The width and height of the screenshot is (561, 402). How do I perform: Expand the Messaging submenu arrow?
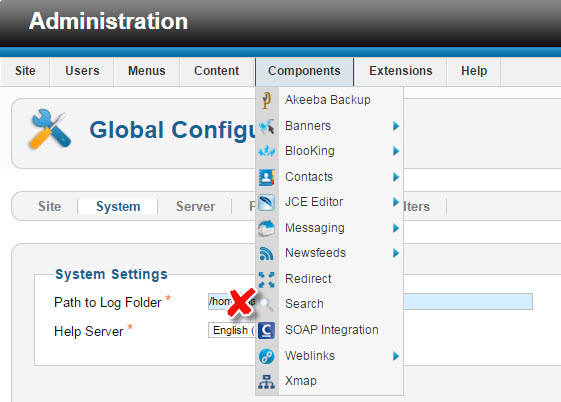395,228
